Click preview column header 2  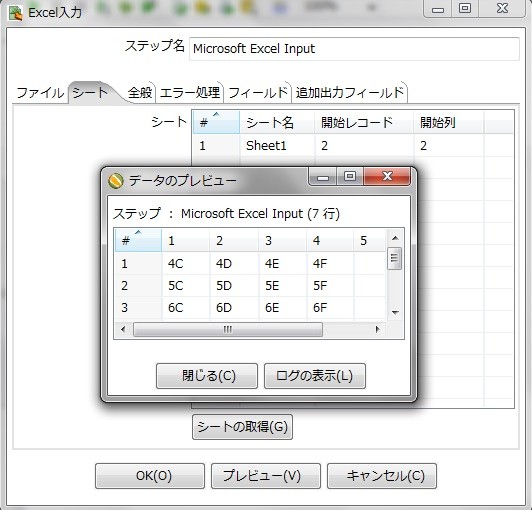coord(234,240)
